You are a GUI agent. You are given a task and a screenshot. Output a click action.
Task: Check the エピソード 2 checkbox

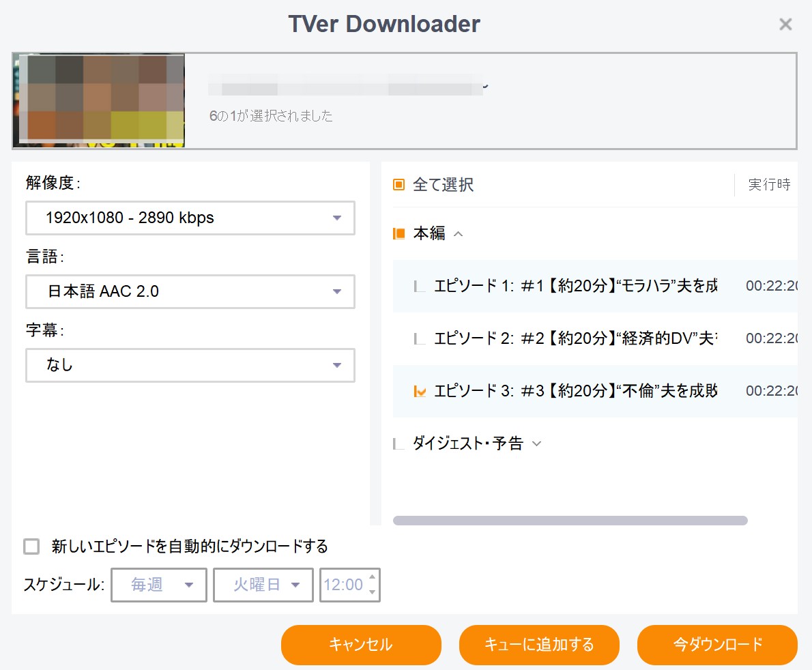(x=420, y=338)
